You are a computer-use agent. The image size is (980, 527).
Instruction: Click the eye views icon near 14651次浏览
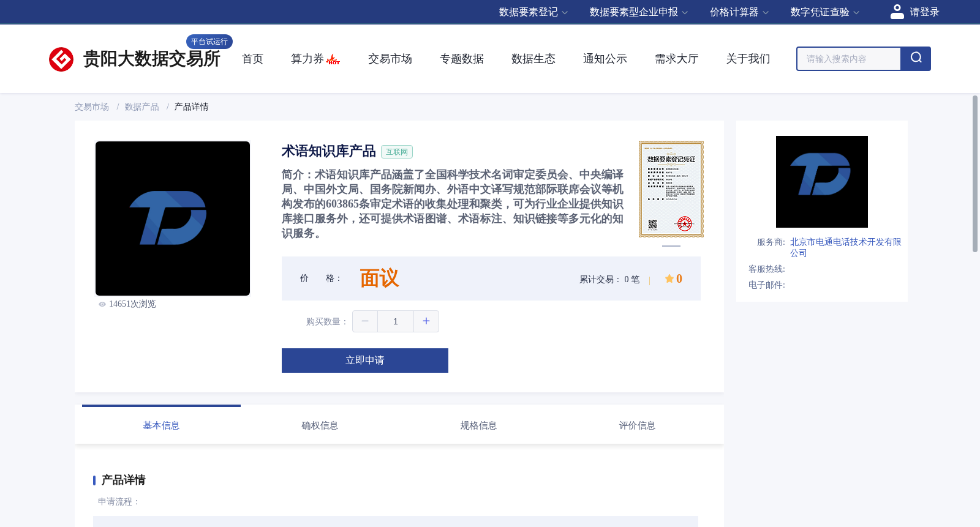coord(102,304)
